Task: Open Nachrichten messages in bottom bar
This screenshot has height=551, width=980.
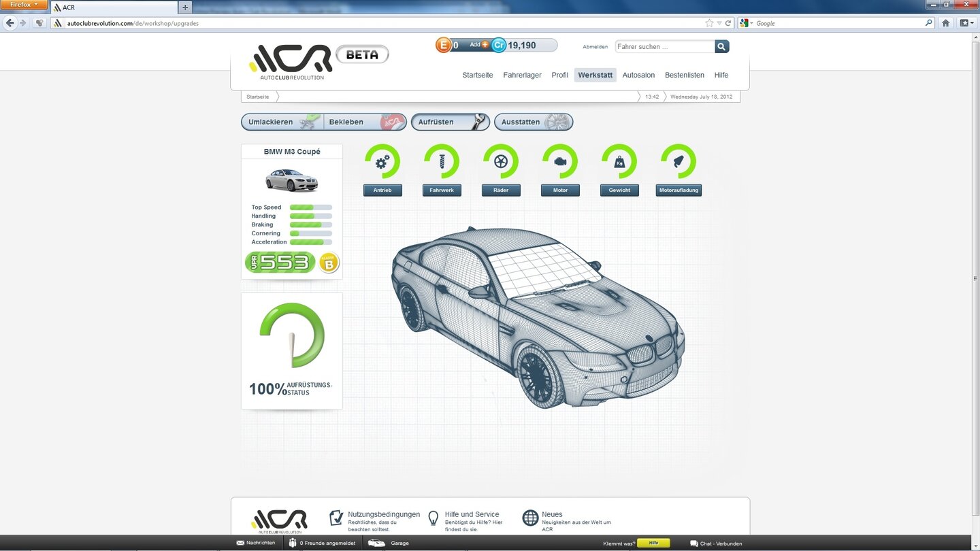Action: point(256,543)
